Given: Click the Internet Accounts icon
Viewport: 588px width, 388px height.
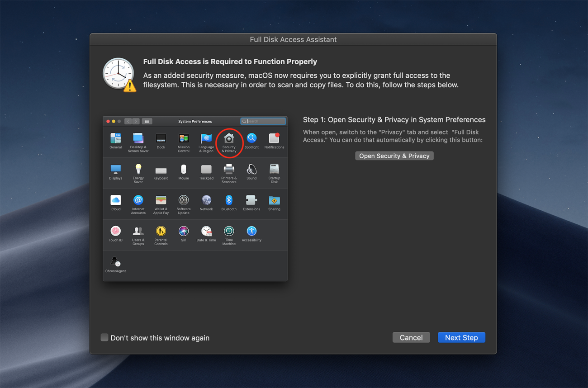Looking at the screenshot, I should (138, 200).
